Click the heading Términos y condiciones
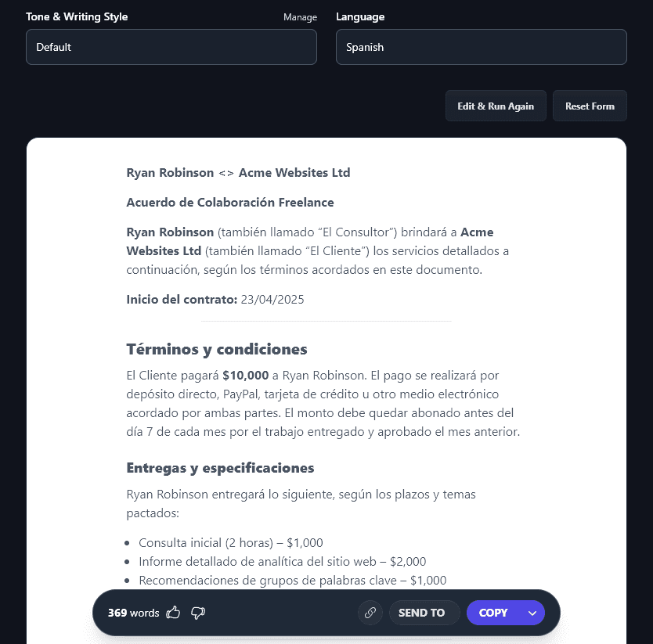Image resolution: width=653 pixels, height=644 pixels. (215, 350)
